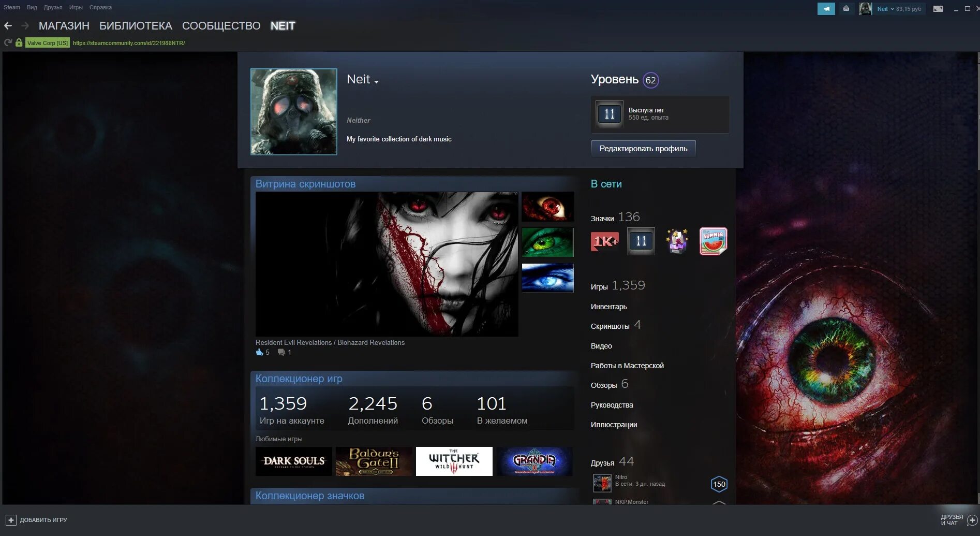
Task: Click the ДОБАВИТЬ ИГРУ button text
Action: pos(43,520)
